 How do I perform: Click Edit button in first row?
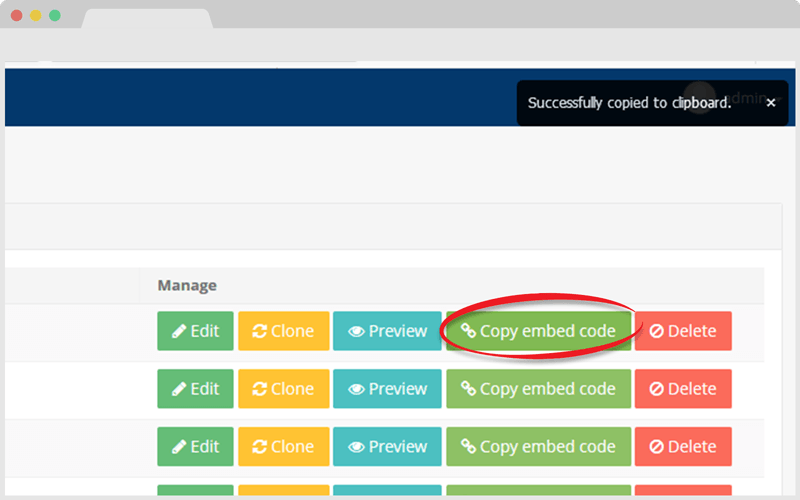(195, 331)
